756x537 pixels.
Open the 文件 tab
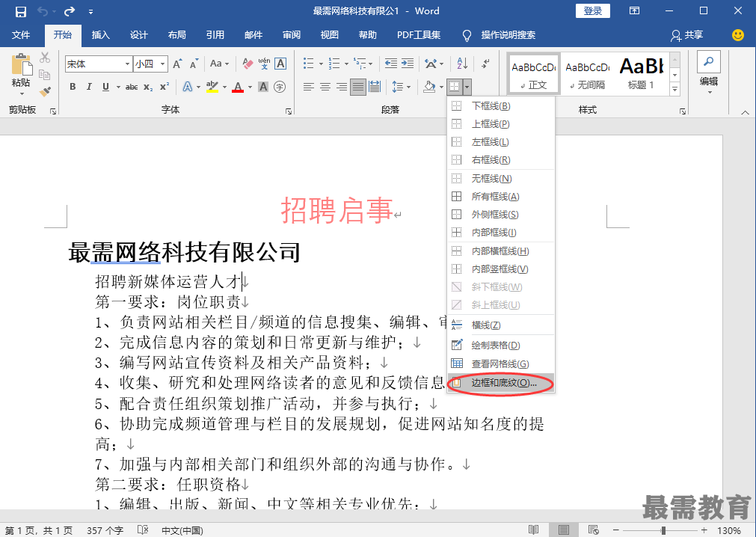[21, 34]
